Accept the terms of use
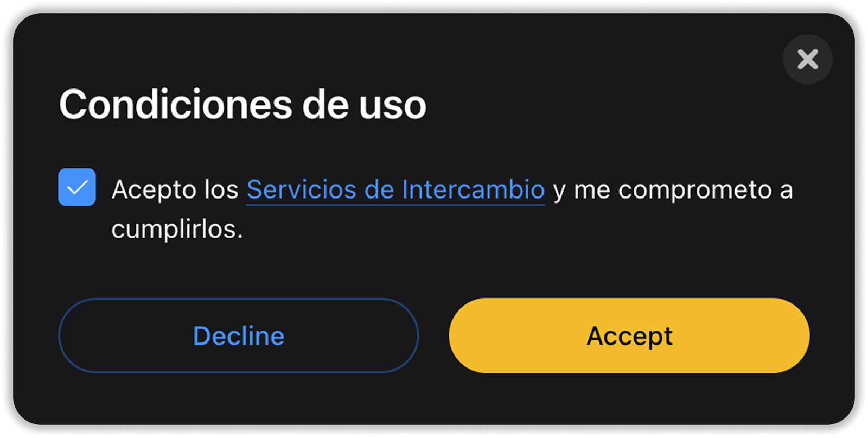 (x=629, y=335)
